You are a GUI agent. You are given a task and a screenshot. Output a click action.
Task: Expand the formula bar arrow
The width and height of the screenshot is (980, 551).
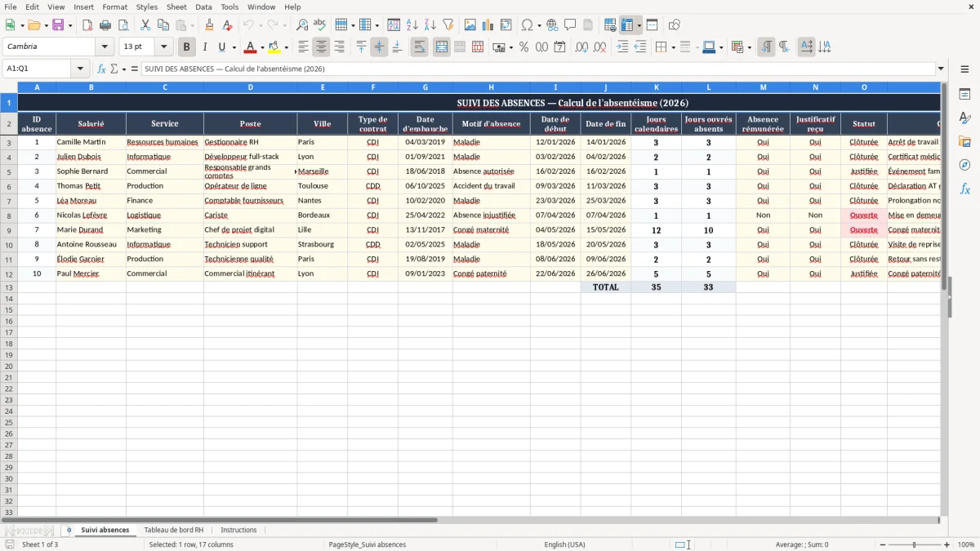(x=941, y=69)
